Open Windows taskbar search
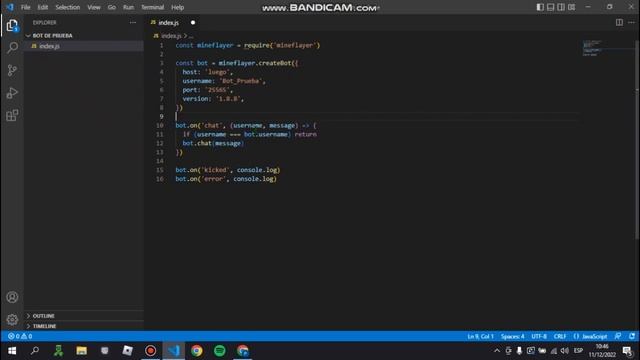 click(x=35, y=351)
